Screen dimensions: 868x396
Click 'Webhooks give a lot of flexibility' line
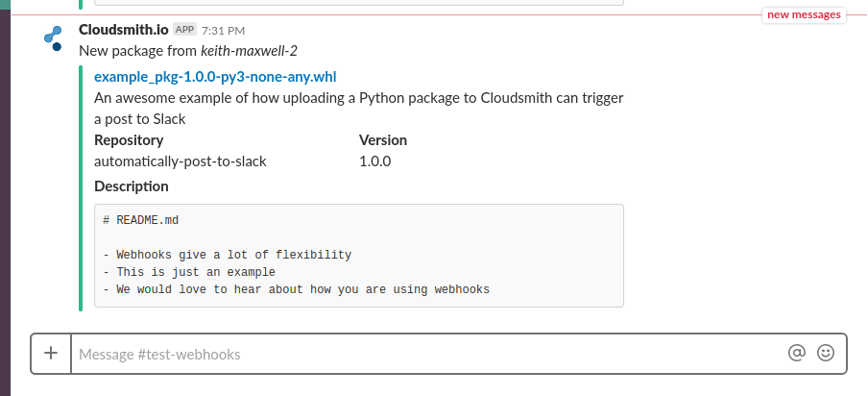pyautogui.click(x=227, y=255)
